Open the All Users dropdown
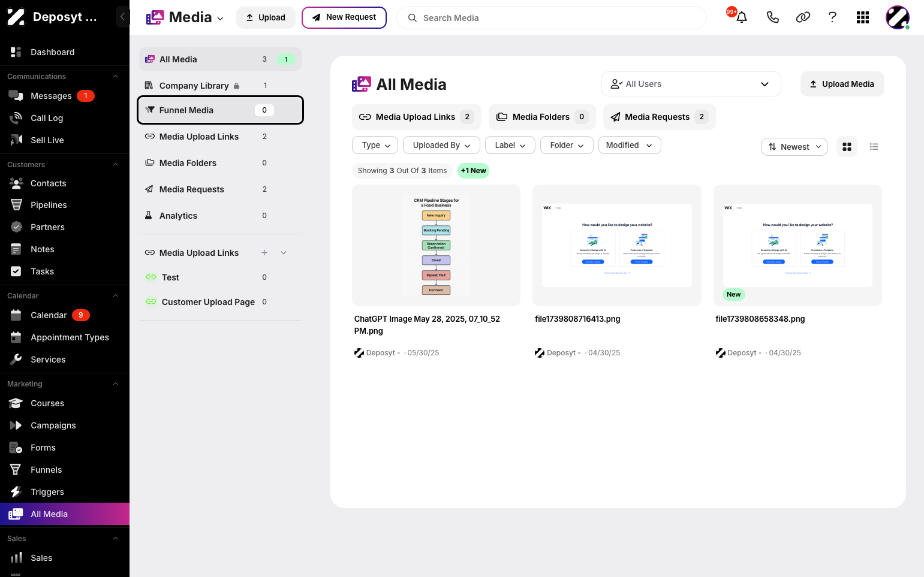The width and height of the screenshot is (924, 577). (691, 84)
